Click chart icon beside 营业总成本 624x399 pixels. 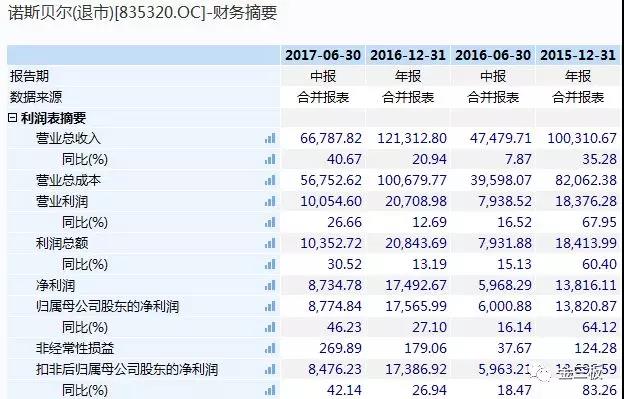(x=270, y=180)
